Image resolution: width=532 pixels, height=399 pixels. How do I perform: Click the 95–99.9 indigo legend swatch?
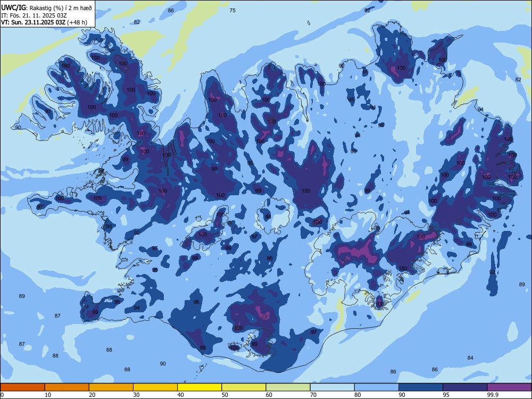pos(465,387)
